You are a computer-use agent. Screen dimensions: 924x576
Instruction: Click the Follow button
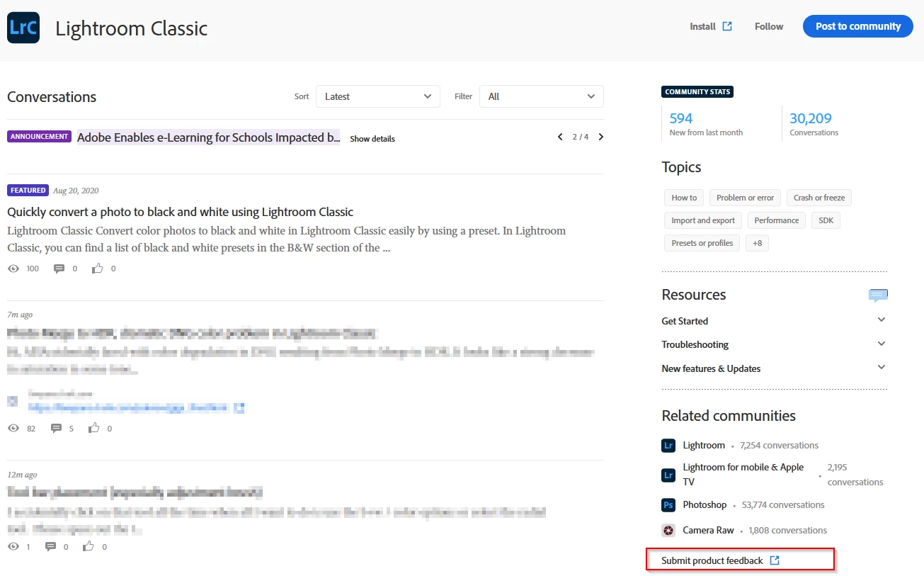point(769,26)
